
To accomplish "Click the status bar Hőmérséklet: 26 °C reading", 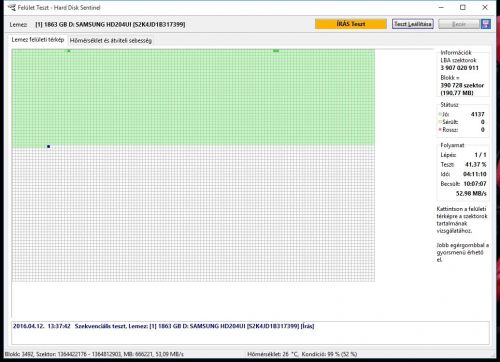I will tap(273, 354).
